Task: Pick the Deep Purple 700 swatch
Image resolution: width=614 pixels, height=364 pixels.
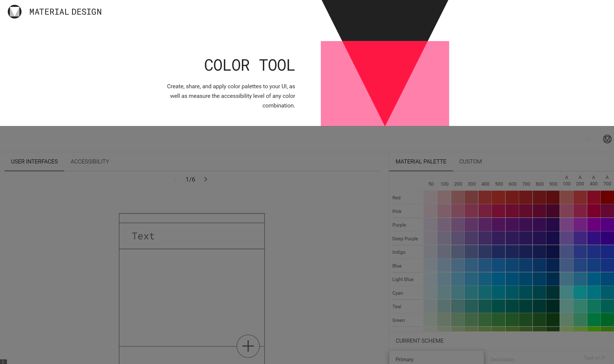Action: coord(526,238)
